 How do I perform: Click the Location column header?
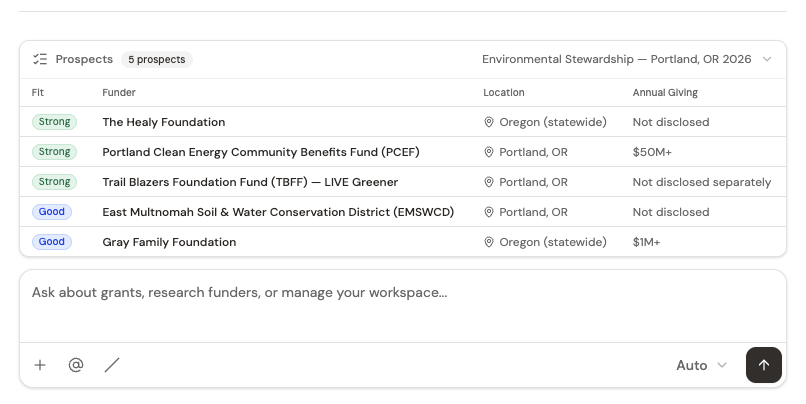click(x=504, y=93)
